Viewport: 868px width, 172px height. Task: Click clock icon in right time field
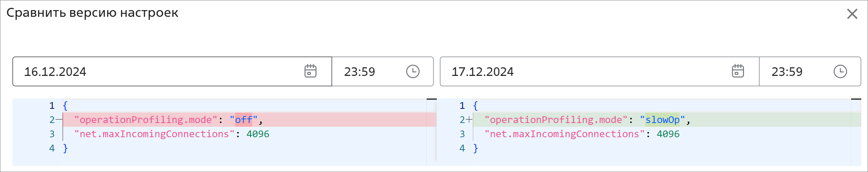click(x=840, y=71)
